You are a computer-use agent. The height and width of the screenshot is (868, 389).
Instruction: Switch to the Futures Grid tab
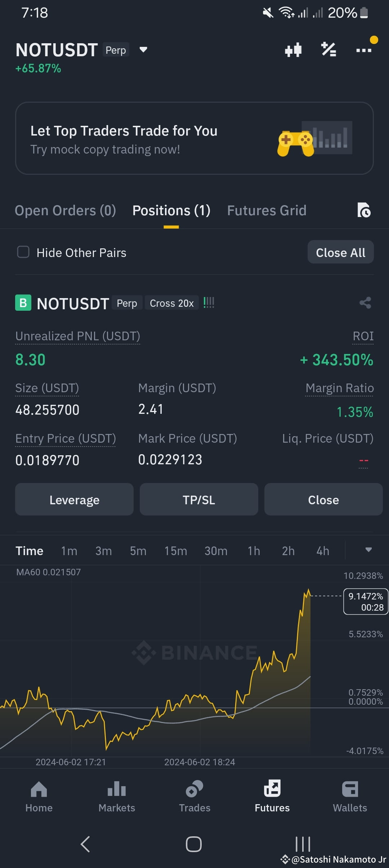point(267,211)
